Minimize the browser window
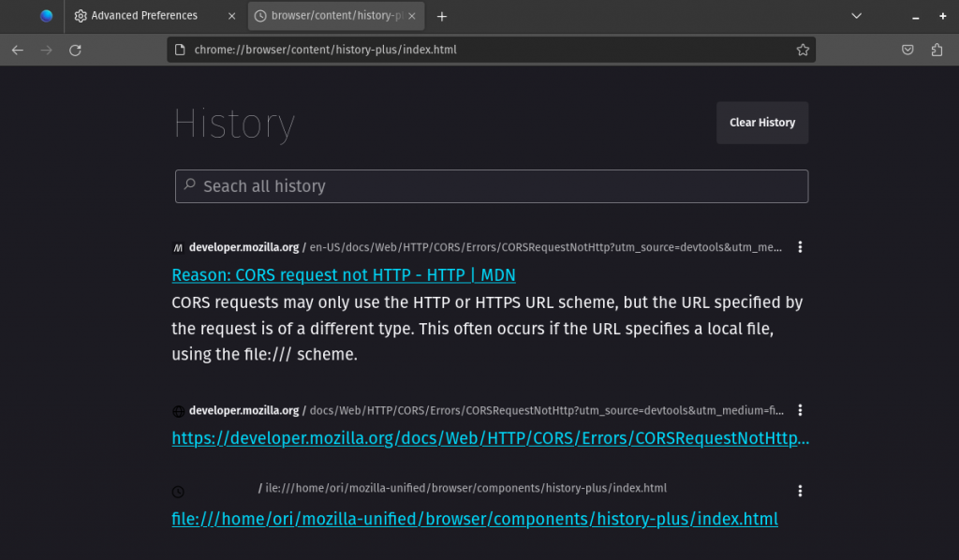Viewport: 959px width, 560px height. [x=915, y=17]
